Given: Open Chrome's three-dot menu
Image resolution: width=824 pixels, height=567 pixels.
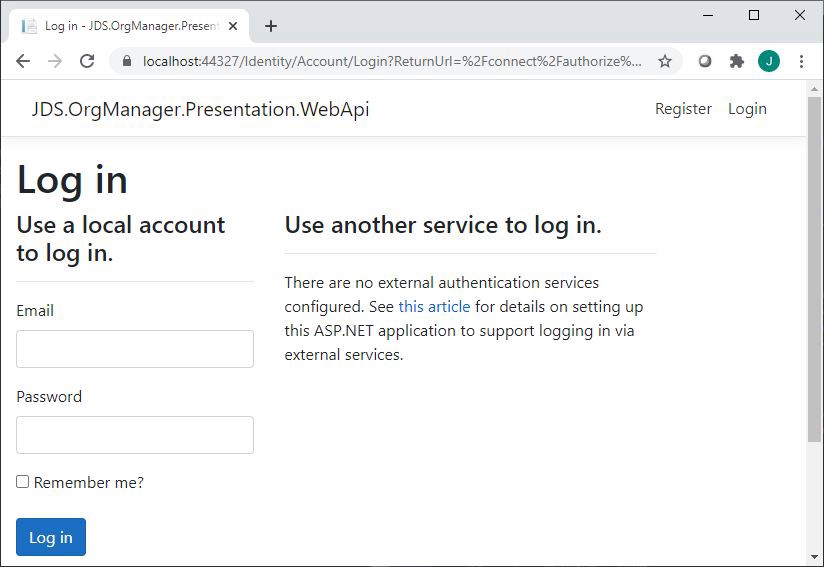Looking at the screenshot, I should [801, 61].
